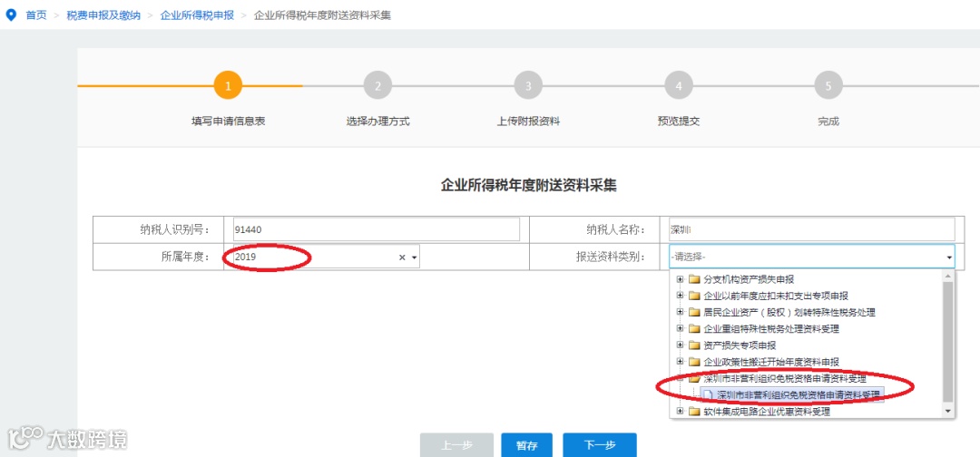Click the disabled 上一步 button
The height and width of the screenshot is (457, 980).
(x=456, y=446)
